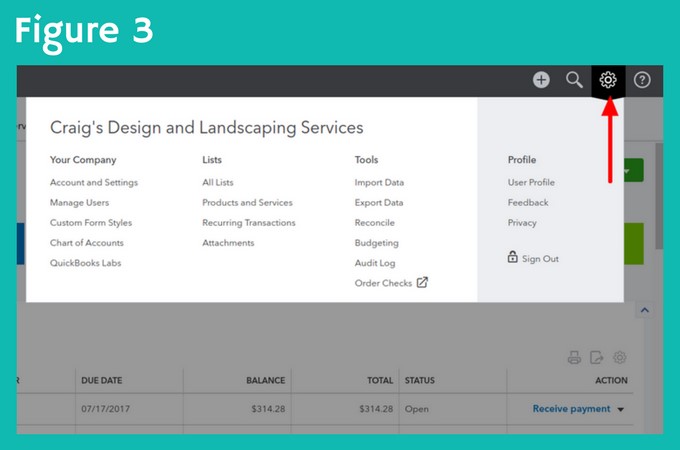
Task: Click Feedback link
Action: (x=528, y=202)
